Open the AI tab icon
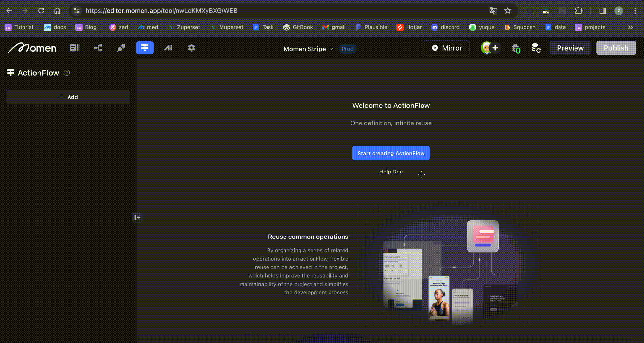 click(x=168, y=48)
